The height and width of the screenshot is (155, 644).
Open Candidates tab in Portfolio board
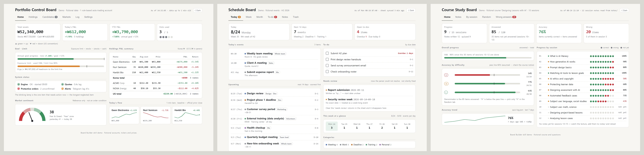(x=50, y=17)
